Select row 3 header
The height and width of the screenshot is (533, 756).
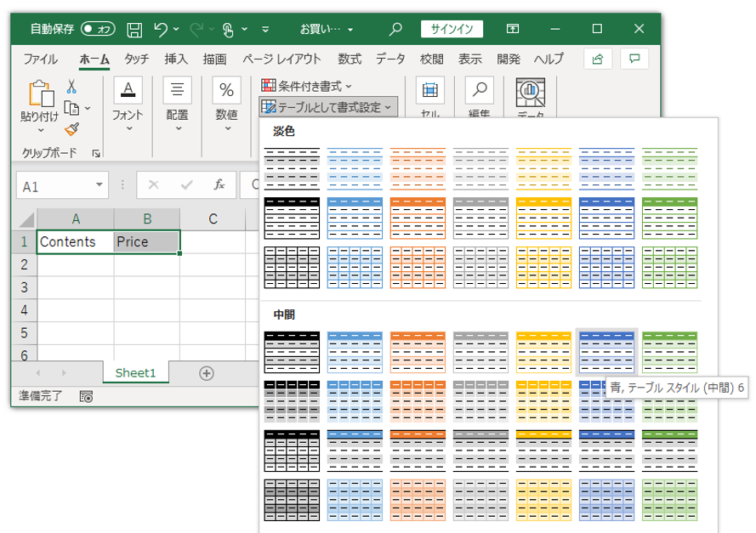coord(24,287)
